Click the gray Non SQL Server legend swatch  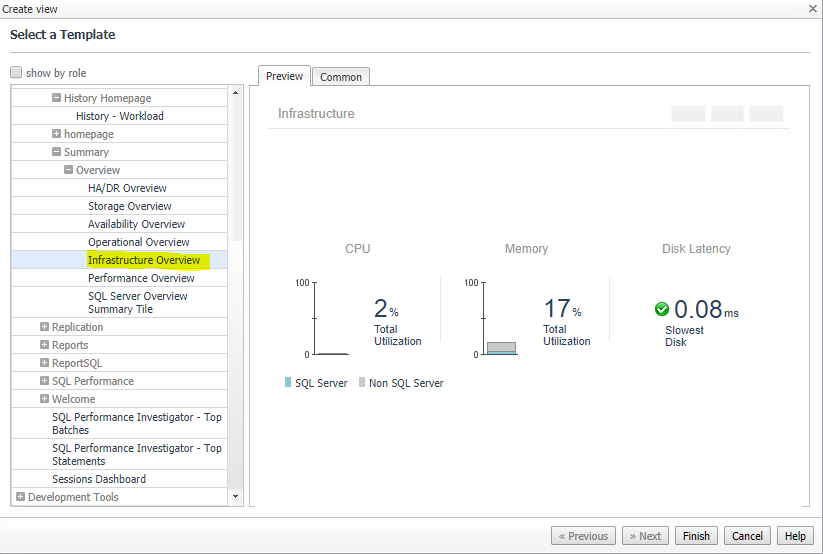point(362,383)
